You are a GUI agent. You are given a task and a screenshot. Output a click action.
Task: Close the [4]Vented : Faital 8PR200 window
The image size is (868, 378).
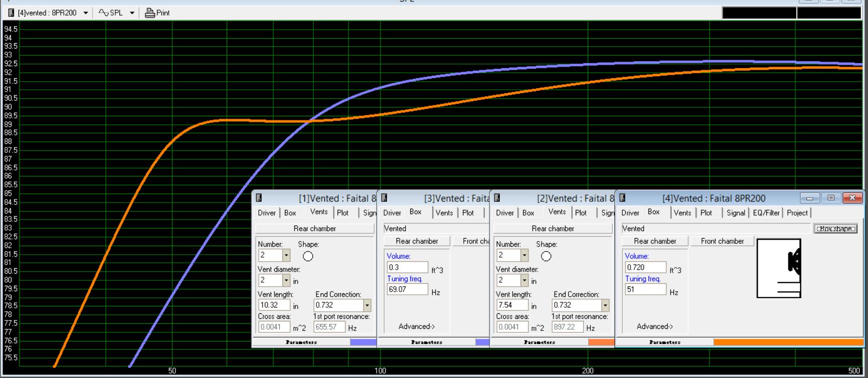(x=852, y=198)
